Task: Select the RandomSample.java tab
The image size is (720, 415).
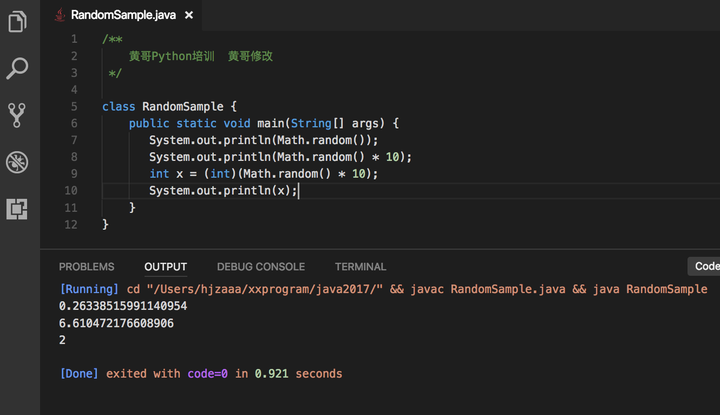Action: pos(124,16)
